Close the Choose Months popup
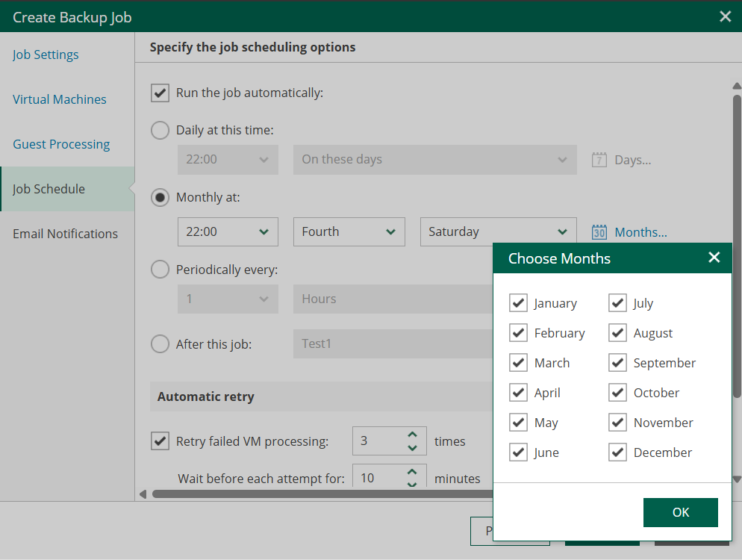This screenshot has width=742, height=560. coord(714,258)
